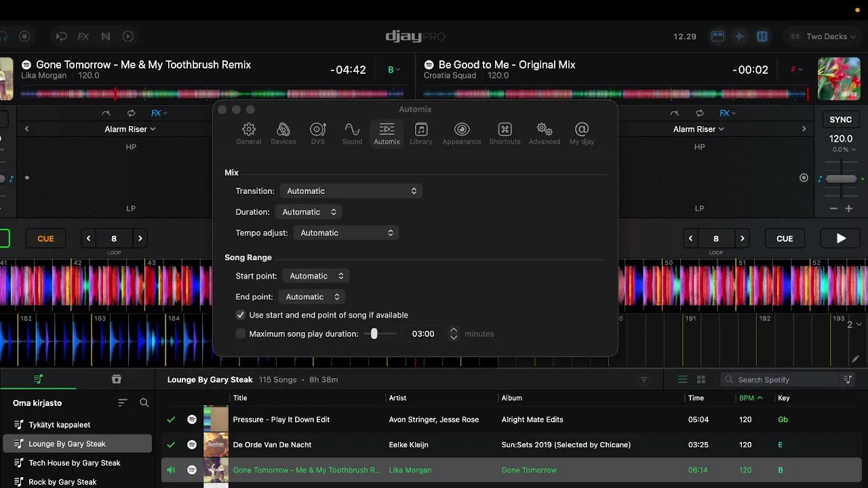Open the right deck key F dropdown
The width and height of the screenshot is (868, 488).
tap(796, 70)
